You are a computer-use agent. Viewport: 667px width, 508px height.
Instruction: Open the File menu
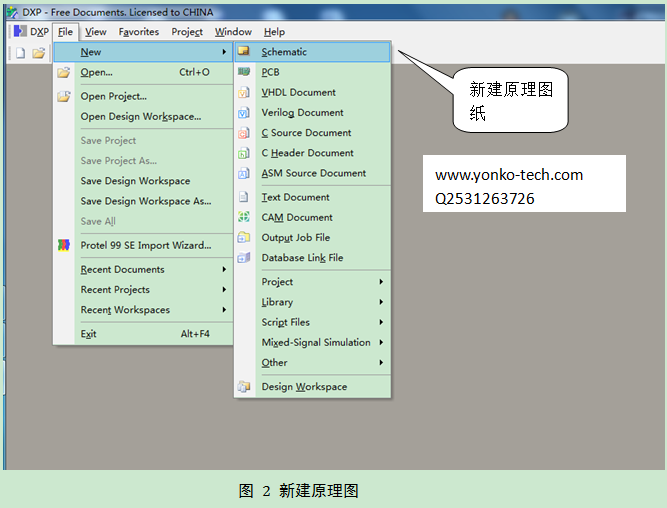tap(66, 32)
